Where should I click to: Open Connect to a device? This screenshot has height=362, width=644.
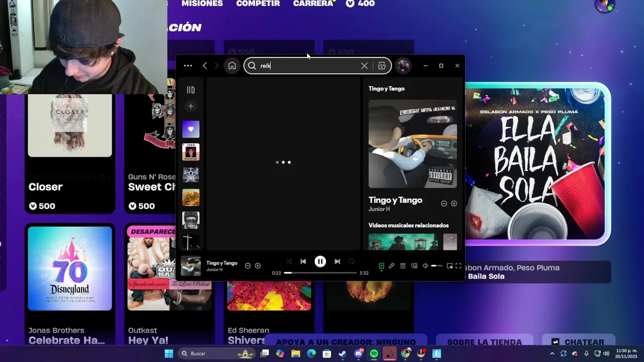[x=414, y=266]
